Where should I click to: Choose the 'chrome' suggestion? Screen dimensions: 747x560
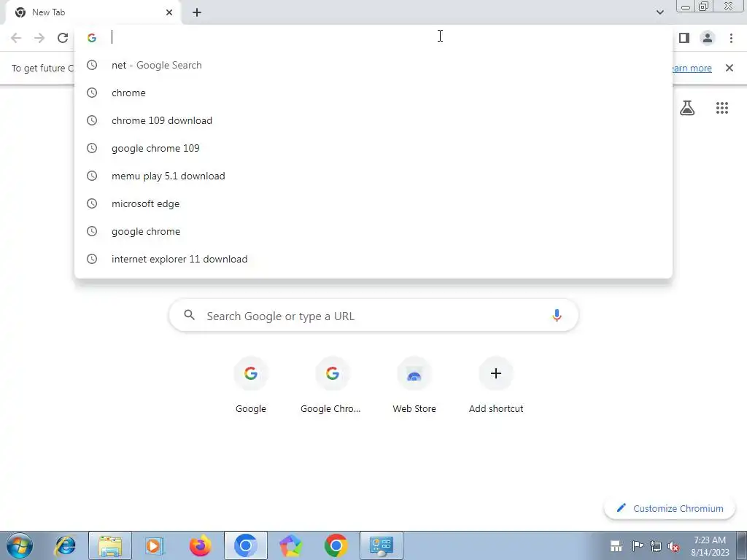click(373, 93)
